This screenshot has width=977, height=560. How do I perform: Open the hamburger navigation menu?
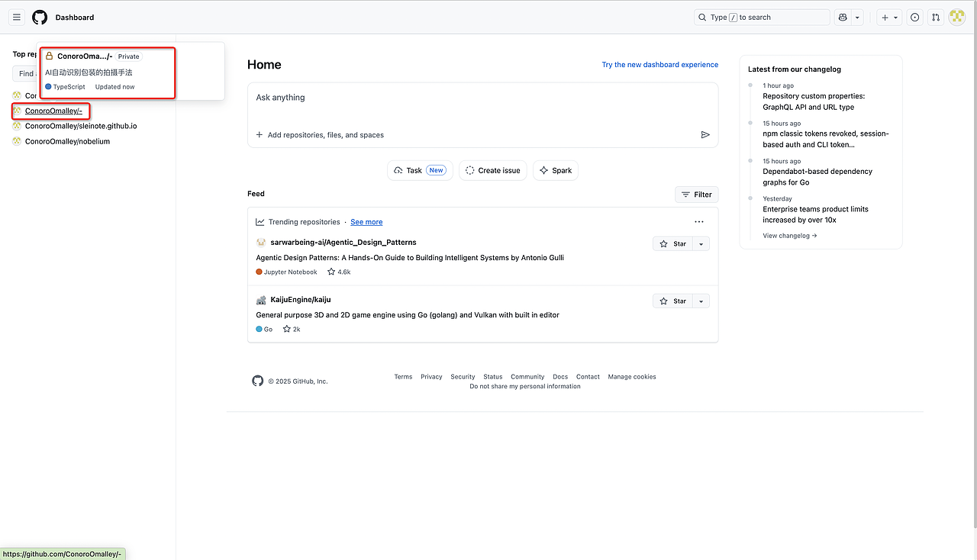coord(17,17)
